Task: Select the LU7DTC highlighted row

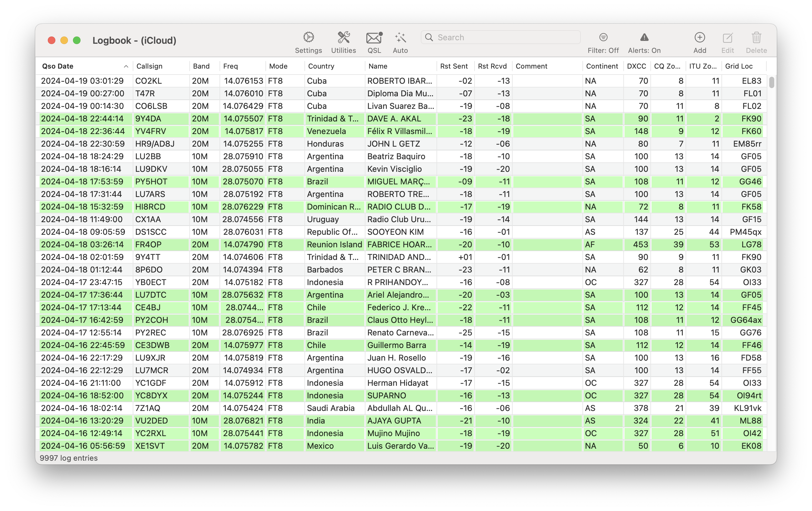Action: [x=401, y=295]
